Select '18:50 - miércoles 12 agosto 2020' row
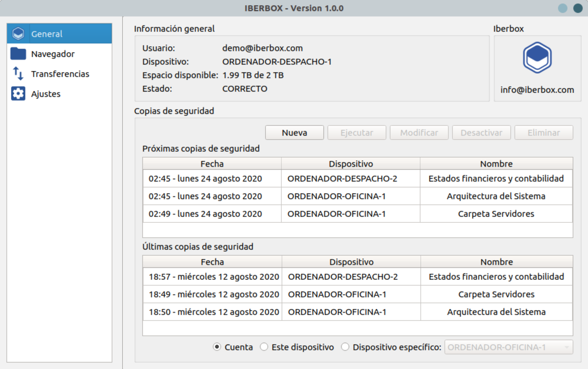Image resolution: width=588 pixels, height=369 pixels. pyautogui.click(x=358, y=312)
